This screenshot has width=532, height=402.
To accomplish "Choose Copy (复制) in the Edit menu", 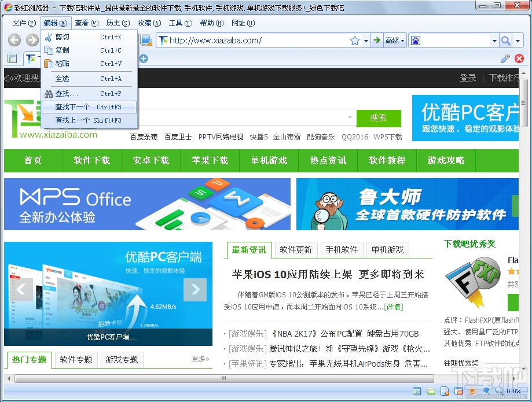I will pos(89,50).
